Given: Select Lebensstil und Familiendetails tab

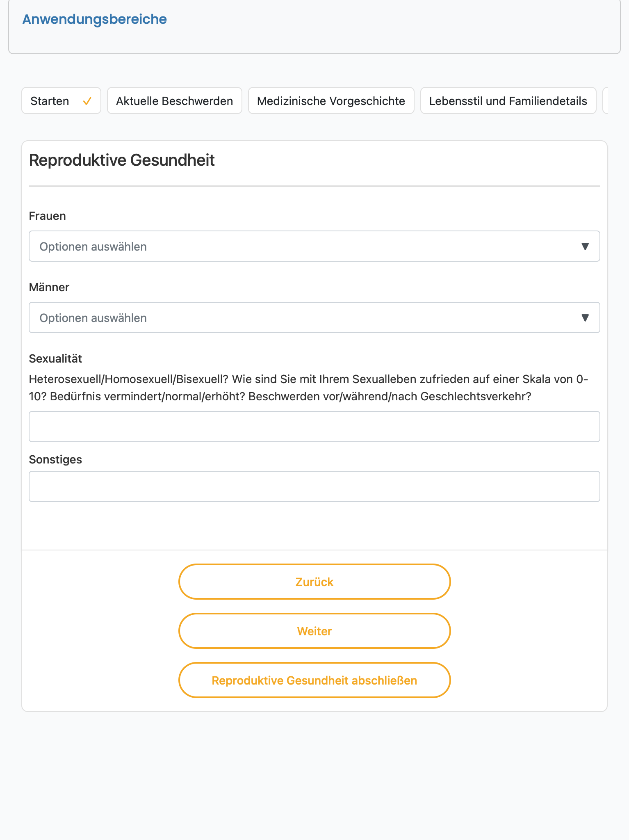Looking at the screenshot, I should pos(508,100).
